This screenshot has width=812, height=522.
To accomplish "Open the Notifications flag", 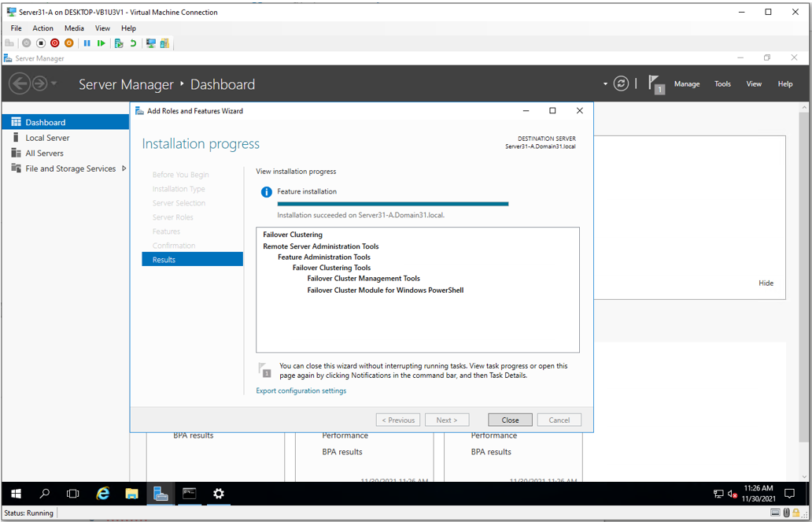I will (656, 84).
